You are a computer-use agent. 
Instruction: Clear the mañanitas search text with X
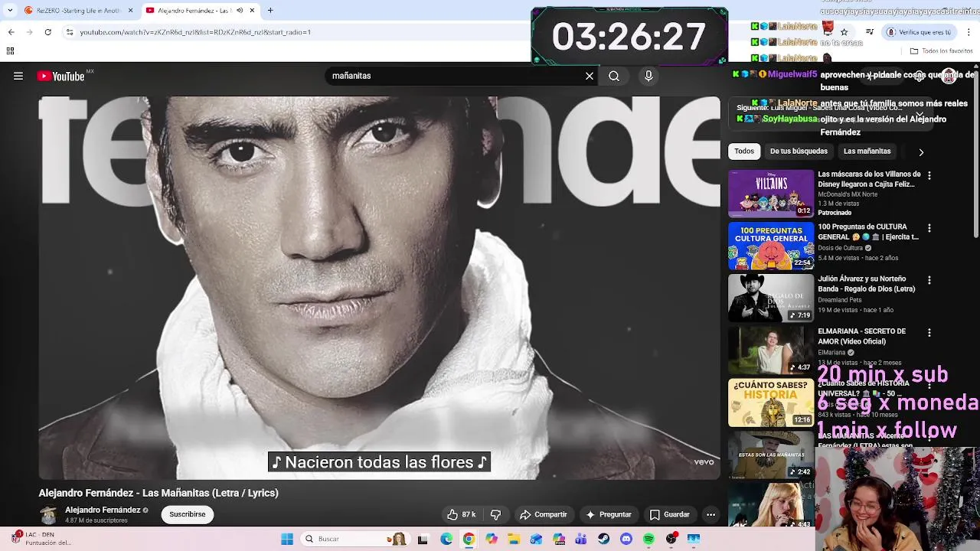tap(590, 76)
